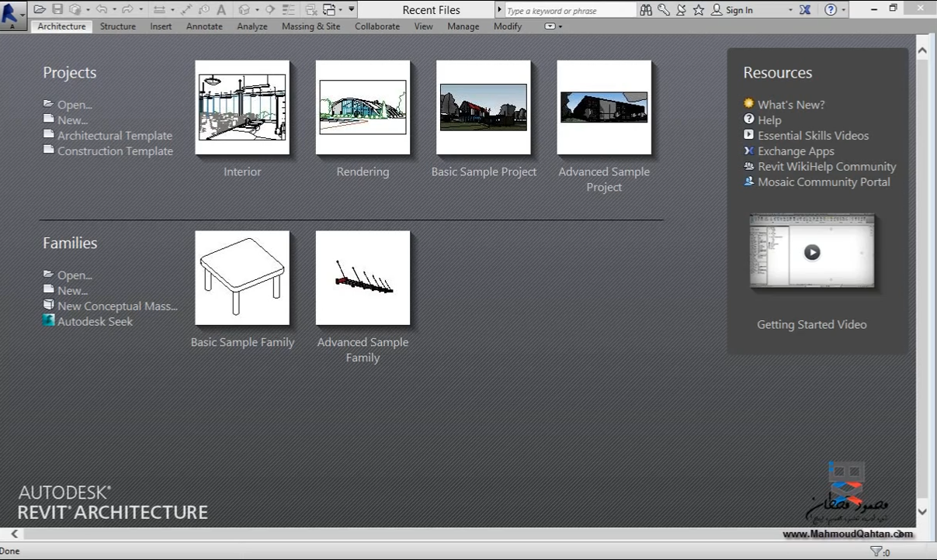
Task: Expand the Sign In dropdown arrow
Action: (790, 10)
